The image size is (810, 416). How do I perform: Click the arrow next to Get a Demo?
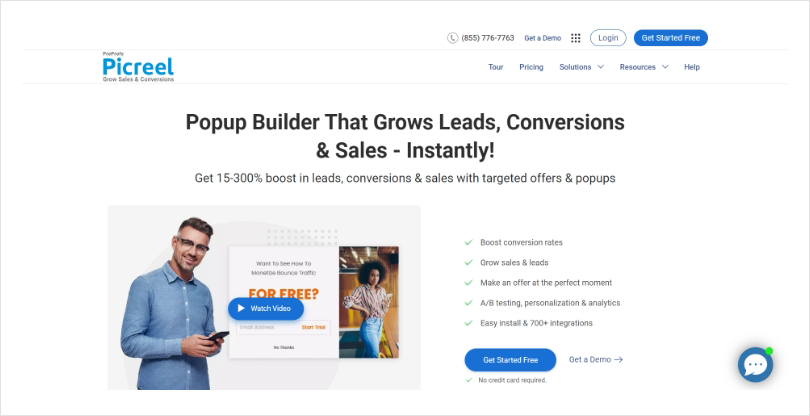pyautogui.click(x=618, y=360)
